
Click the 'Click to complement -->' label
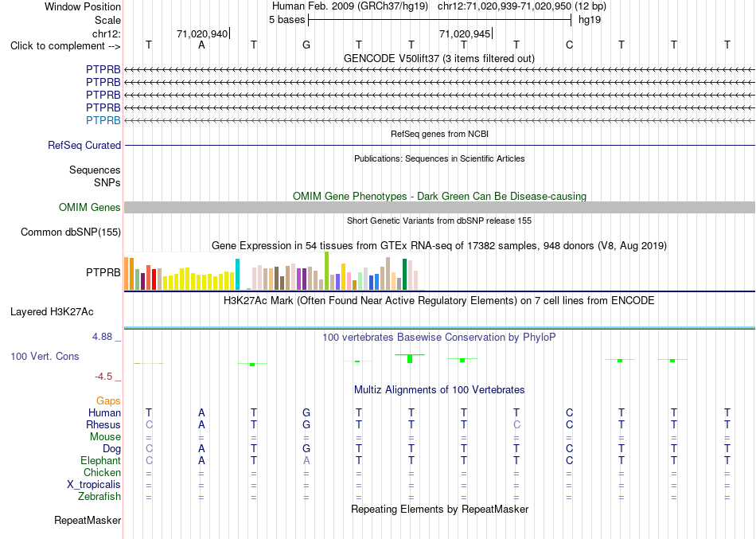(65, 46)
